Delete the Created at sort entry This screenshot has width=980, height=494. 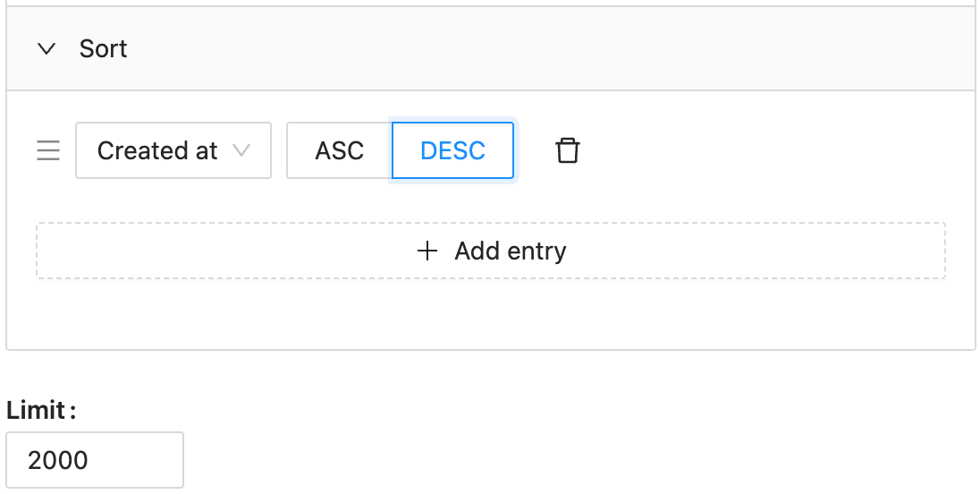(x=568, y=150)
